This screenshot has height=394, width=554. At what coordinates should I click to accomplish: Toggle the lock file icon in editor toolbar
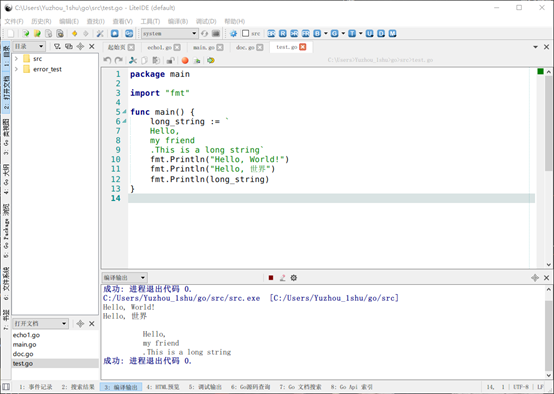pyautogui.click(x=171, y=60)
